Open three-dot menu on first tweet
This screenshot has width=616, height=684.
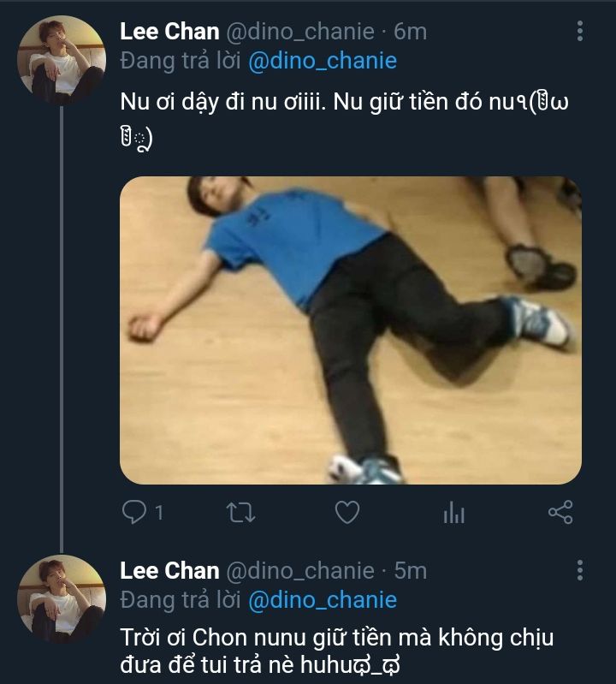[580, 33]
